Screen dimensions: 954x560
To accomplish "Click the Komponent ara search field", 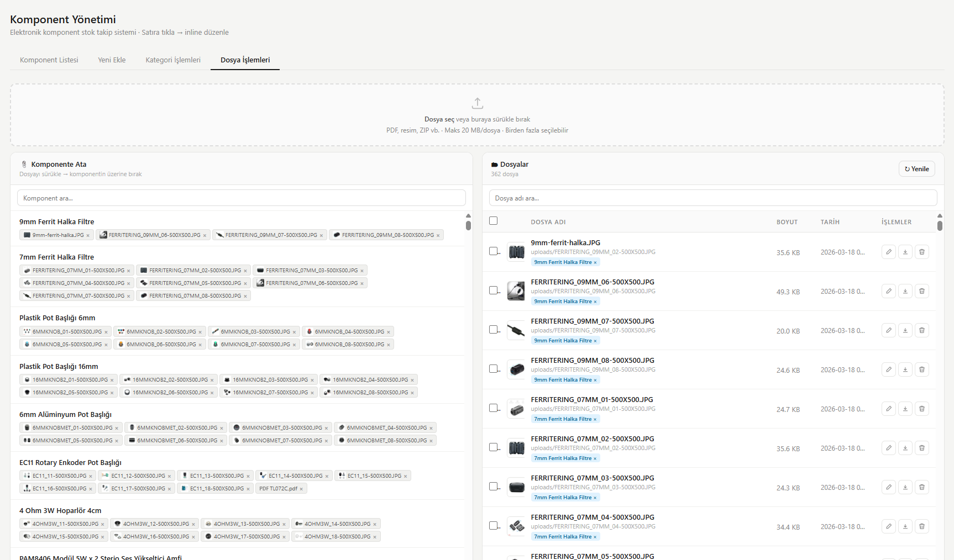I will coord(241,198).
